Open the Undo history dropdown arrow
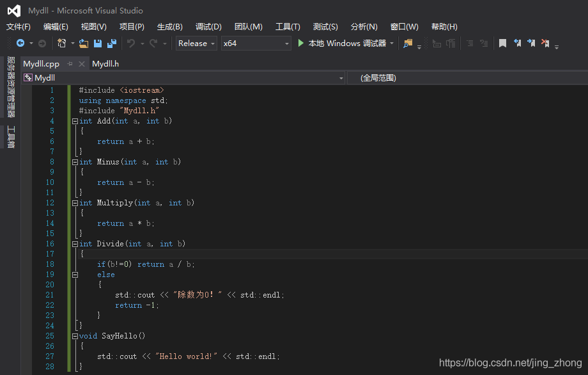The image size is (588, 375). click(x=143, y=44)
